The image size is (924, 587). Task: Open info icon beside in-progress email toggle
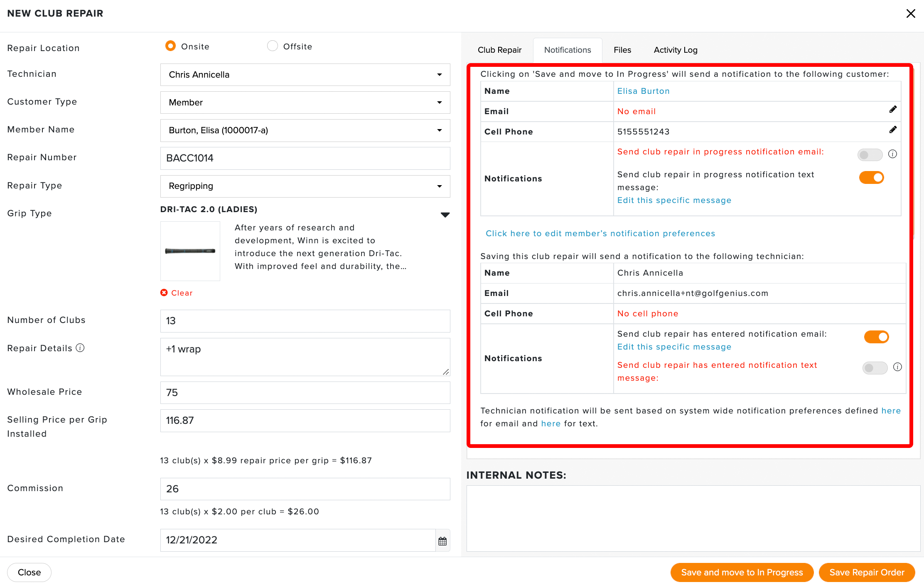pyautogui.click(x=892, y=154)
